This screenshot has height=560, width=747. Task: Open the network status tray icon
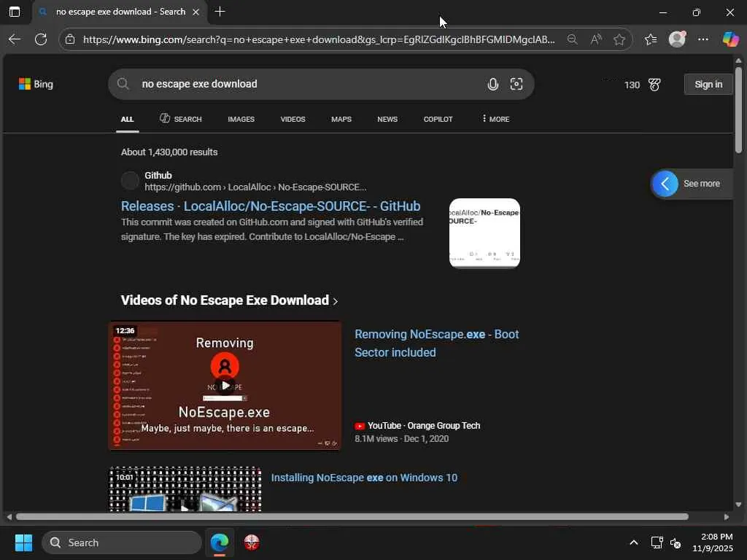(657, 542)
